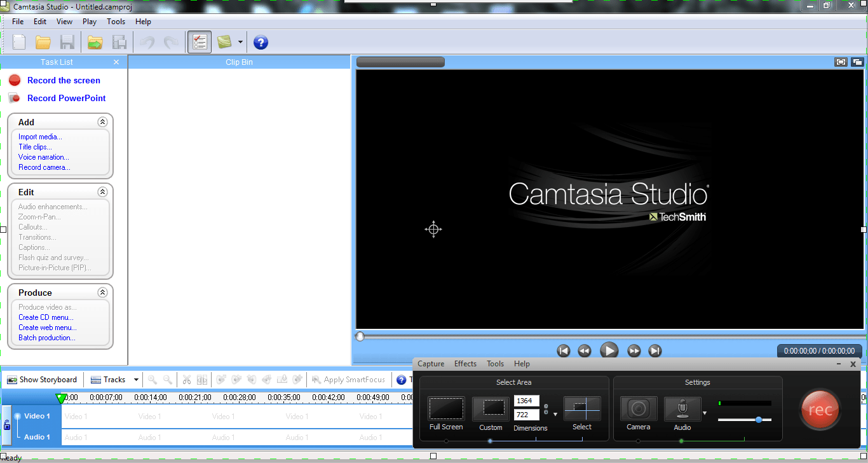This screenshot has width=868, height=463.
Task: Click the Undo arrow in the toolbar
Action: tap(147, 43)
